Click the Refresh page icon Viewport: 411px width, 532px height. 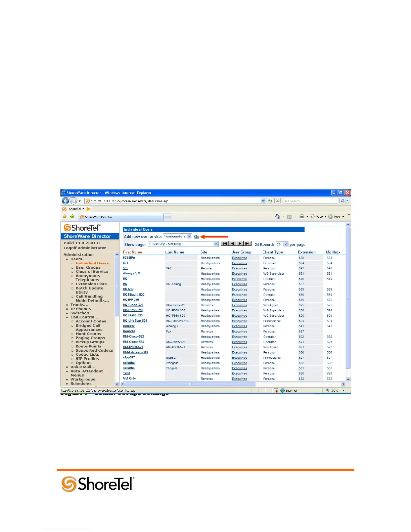click(x=270, y=201)
